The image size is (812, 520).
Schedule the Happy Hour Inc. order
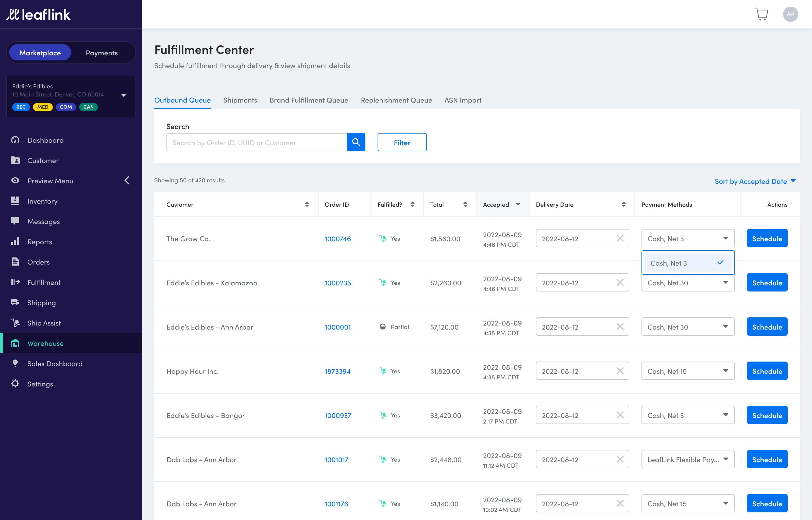(767, 371)
